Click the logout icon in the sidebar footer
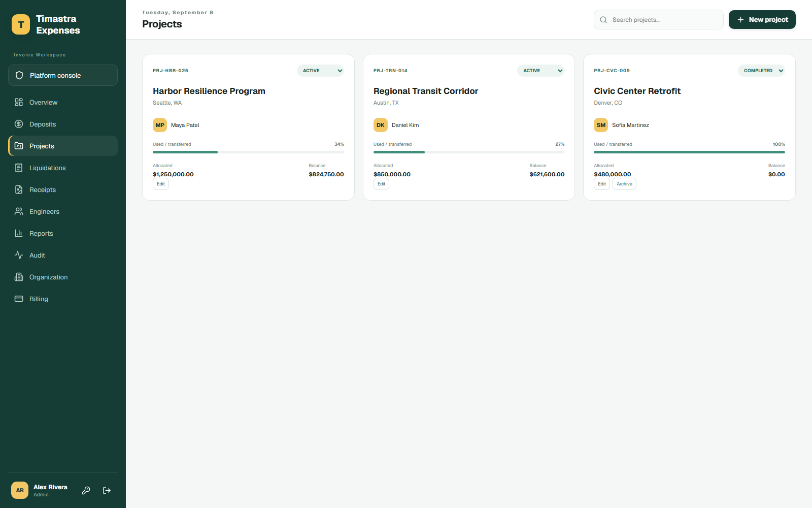 (107, 490)
